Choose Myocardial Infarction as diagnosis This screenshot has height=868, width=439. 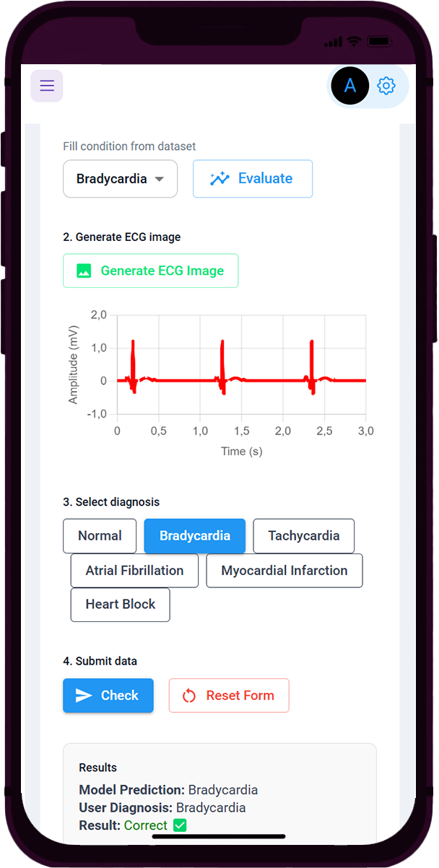click(284, 571)
